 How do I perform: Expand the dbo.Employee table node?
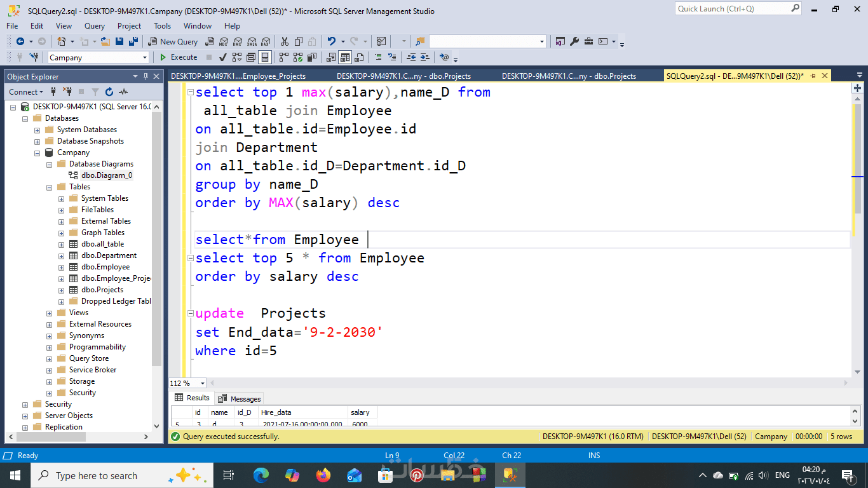[61, 267]
